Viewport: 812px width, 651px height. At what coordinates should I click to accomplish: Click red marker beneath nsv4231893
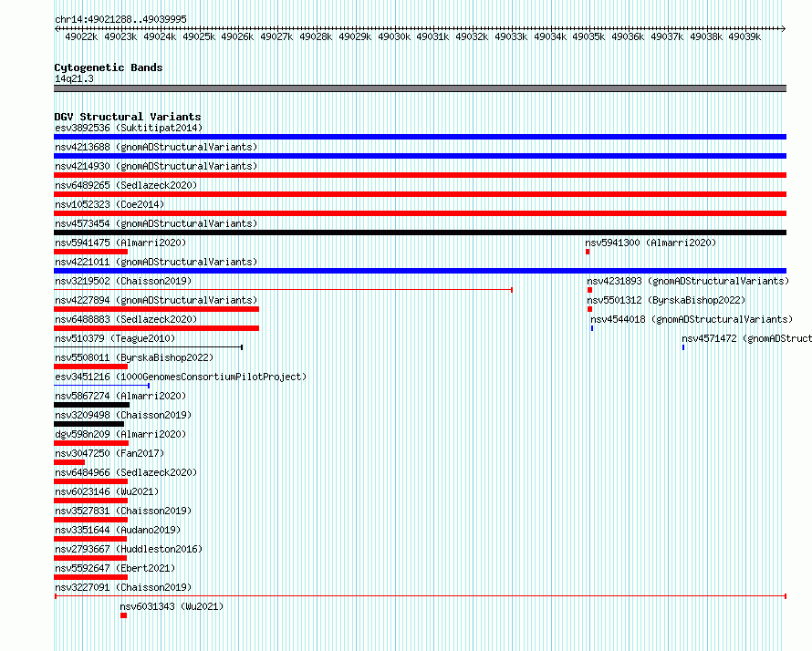point(589,290)
